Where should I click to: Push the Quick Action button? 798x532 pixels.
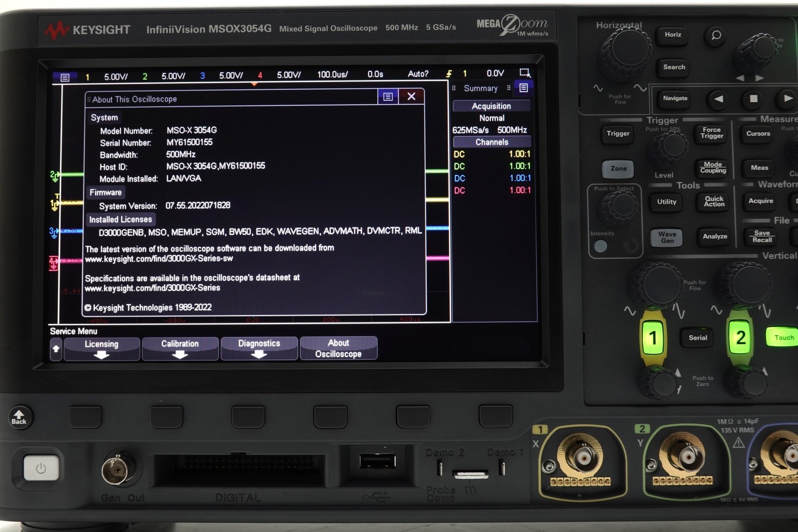pyautogui.click(x=714, y=201)
